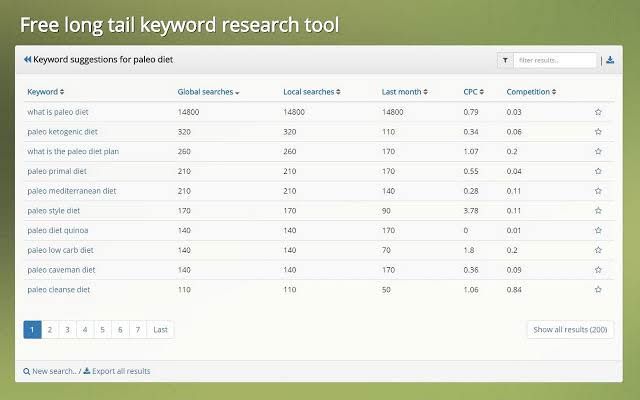Go to results page 2

pyautogui.click(x=49, y=329)
